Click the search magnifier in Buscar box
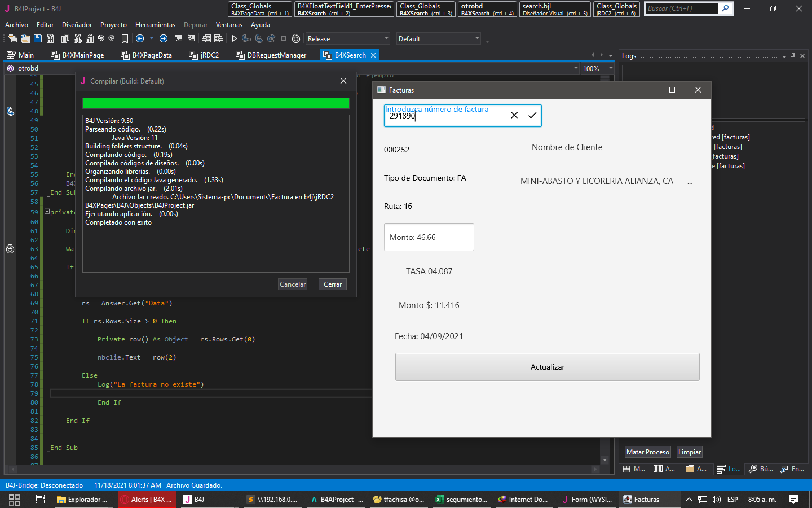 726,8
